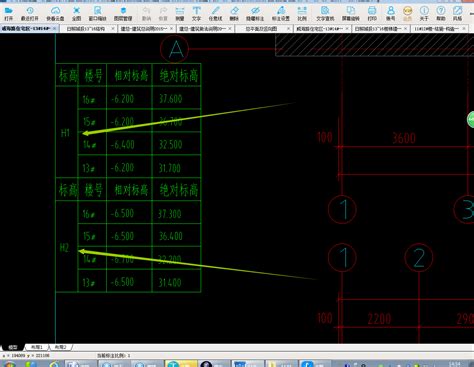Open the layer management tool
The width and height of the screenshot is (474, 367).
(123, 13)
